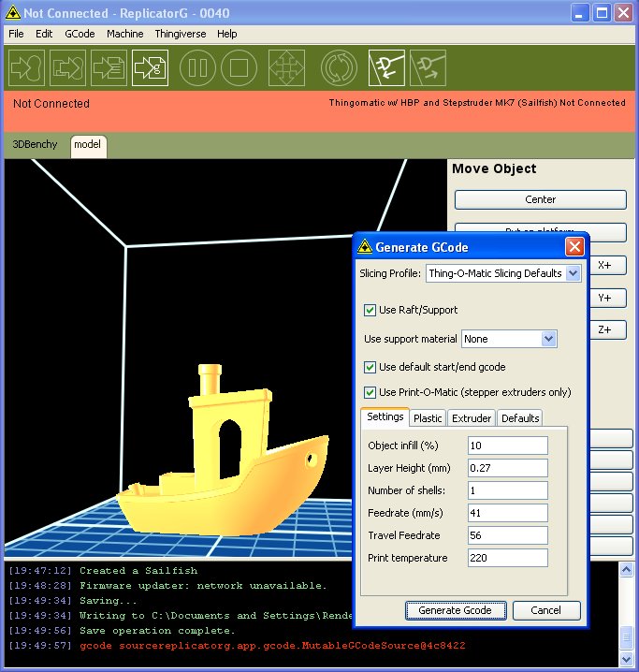Open the File menu

pyautogui.click(x=16, y=34)
